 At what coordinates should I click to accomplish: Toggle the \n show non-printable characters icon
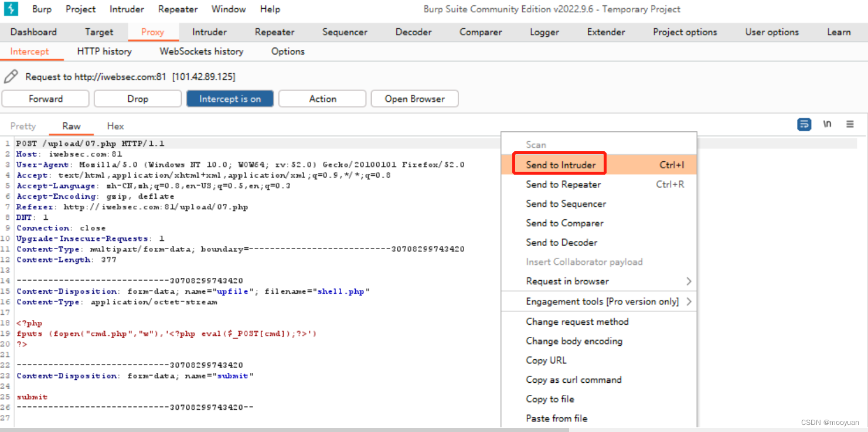[828, 124]
